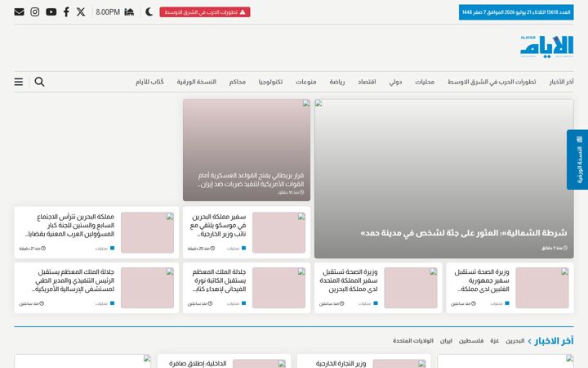Open the YouTube icon link
The image size is (588, 368).
[x=51, y=12]
